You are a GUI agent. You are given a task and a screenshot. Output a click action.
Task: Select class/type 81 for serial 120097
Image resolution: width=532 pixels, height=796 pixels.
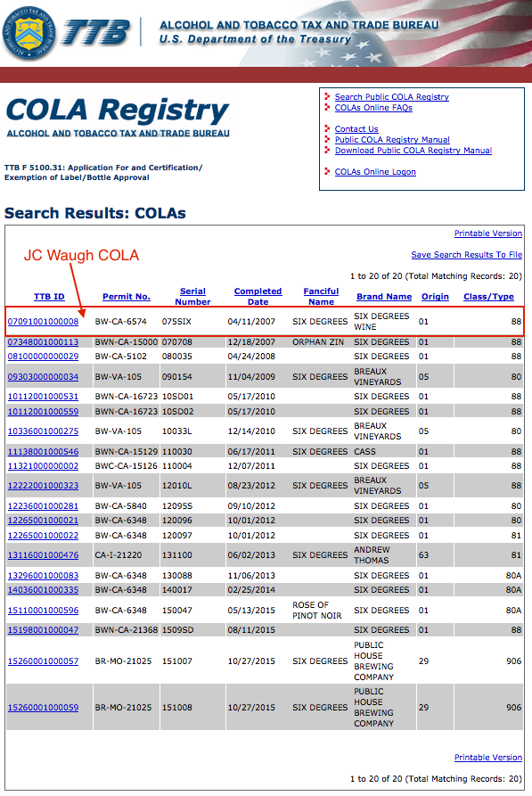point(516,535)
